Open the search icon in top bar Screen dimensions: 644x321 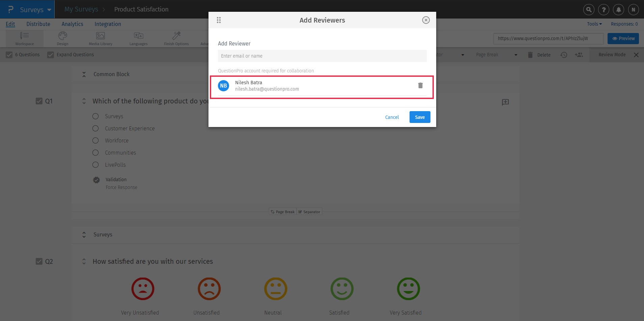[x=589, y=9]
